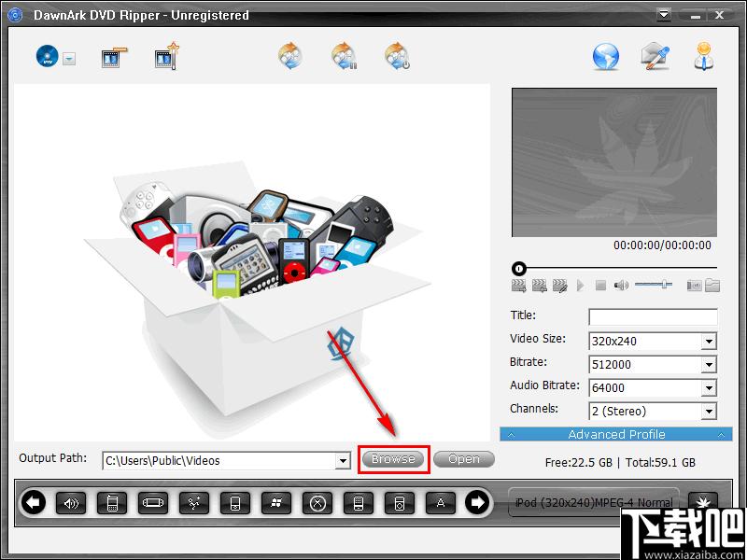Take a snapshot with the camera icon
Viewport: 747px width, 560px height.
pos(694,286)
